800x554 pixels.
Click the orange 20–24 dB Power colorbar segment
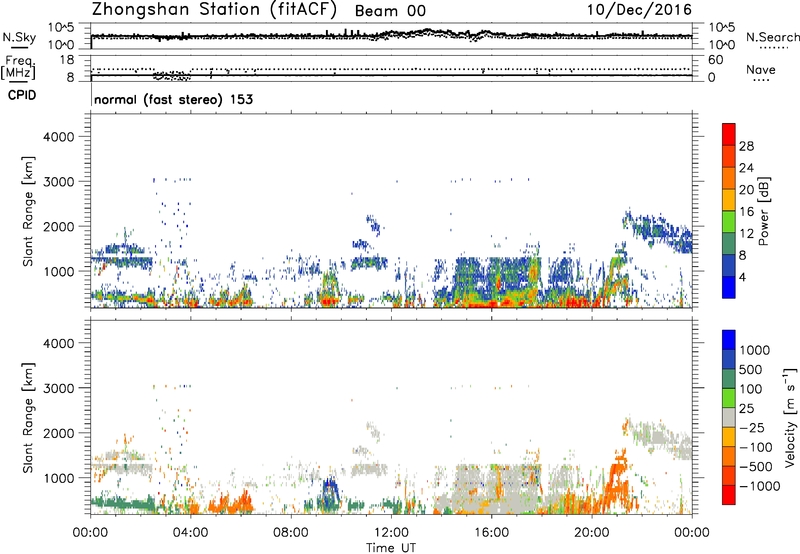click(x=729, y=178)
